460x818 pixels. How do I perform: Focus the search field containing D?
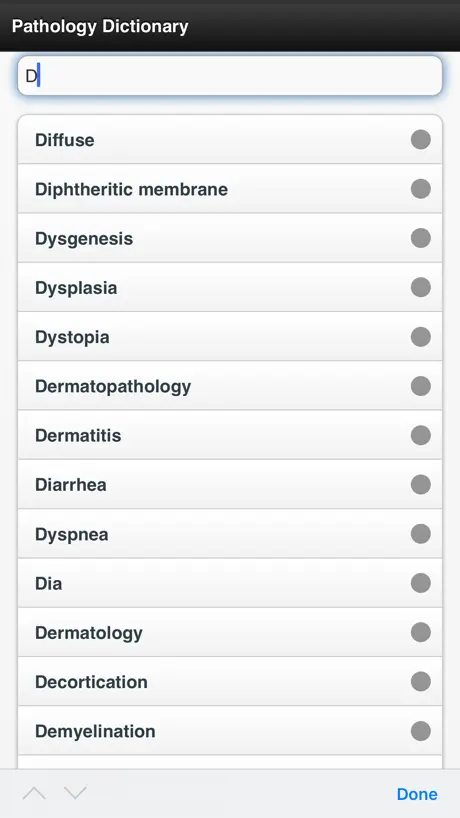coord(230,76)
